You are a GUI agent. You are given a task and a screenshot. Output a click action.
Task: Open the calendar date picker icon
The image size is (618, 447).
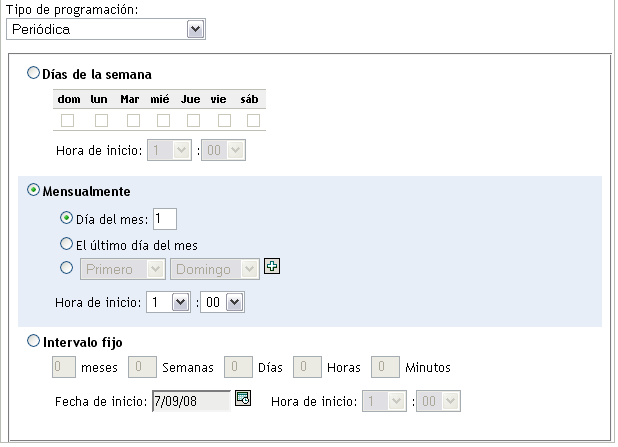[242, 401]
